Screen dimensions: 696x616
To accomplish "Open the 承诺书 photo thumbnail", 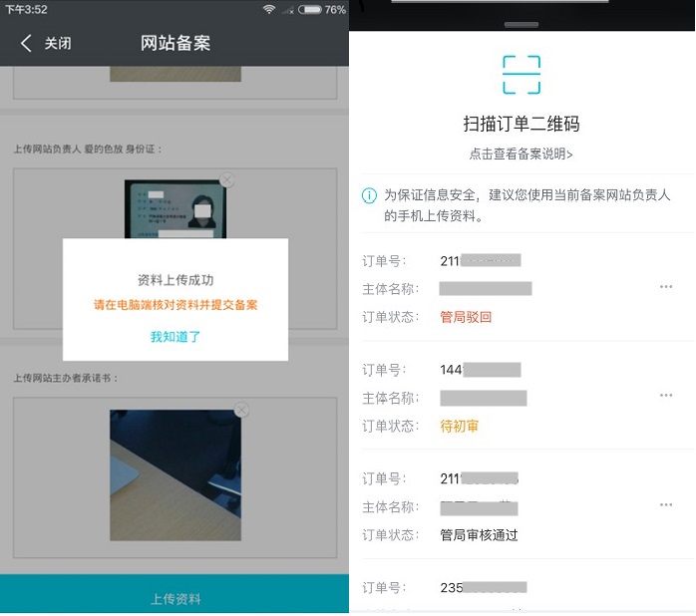I will tap(175, 474).
